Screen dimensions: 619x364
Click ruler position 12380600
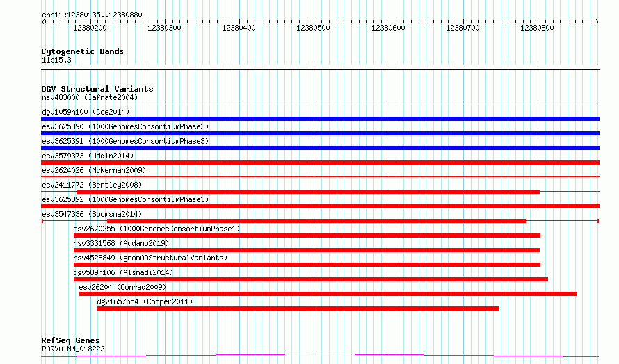pos(388,28)
